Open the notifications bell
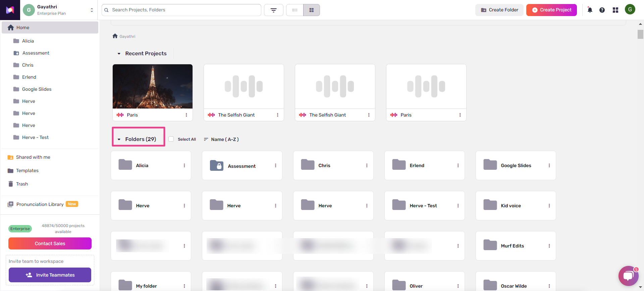This screenshot has width=644, height=291. [590, 10]
